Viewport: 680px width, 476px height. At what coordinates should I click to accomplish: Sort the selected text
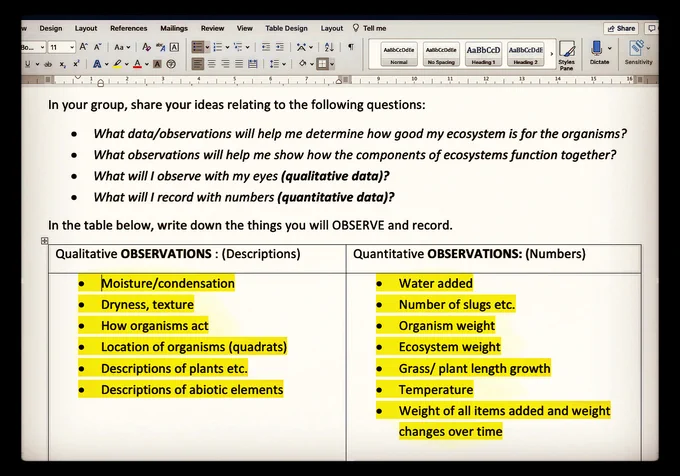pyautogui.click(x=329, y=47)
